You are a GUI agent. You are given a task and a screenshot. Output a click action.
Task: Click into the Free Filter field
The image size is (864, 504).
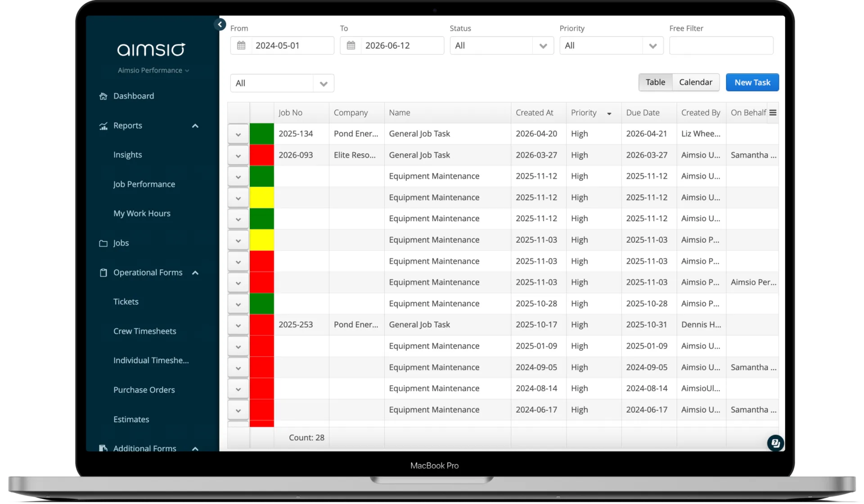tap(721, 45)
